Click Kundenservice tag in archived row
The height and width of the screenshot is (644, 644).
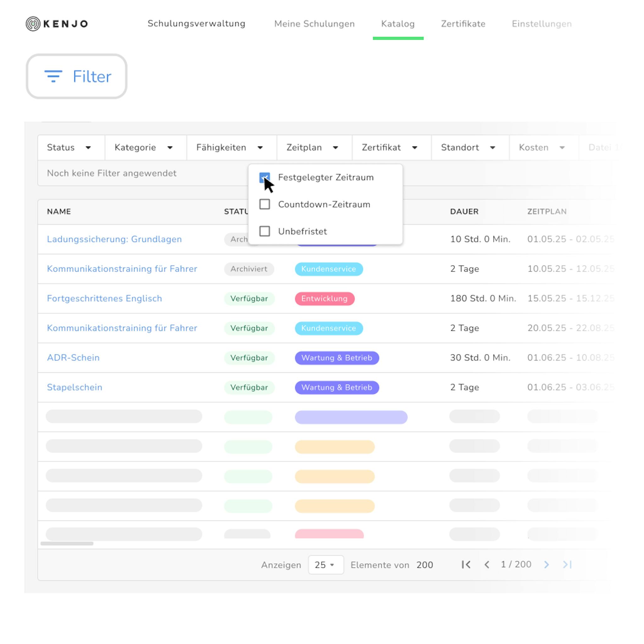[329, 269]
